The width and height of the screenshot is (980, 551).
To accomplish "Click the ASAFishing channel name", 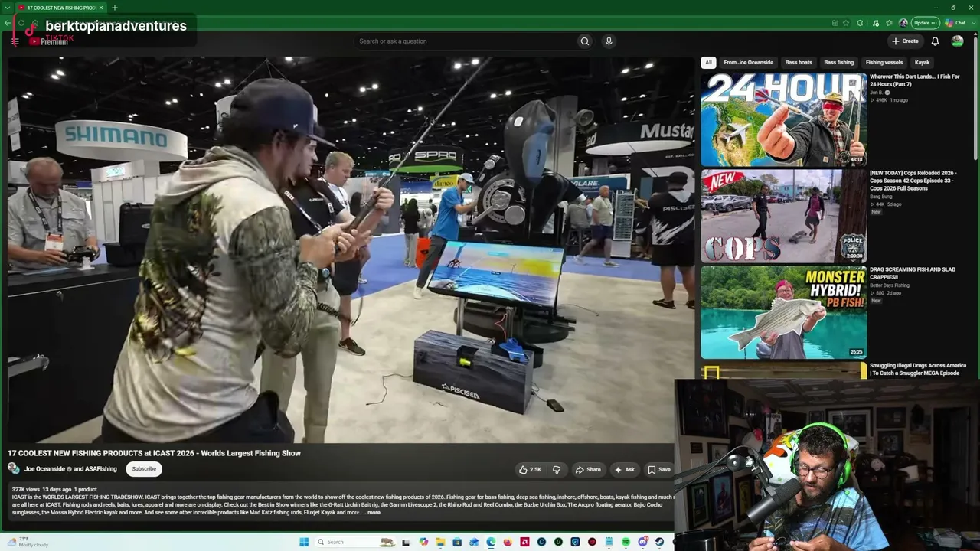I will coord(101,469).
